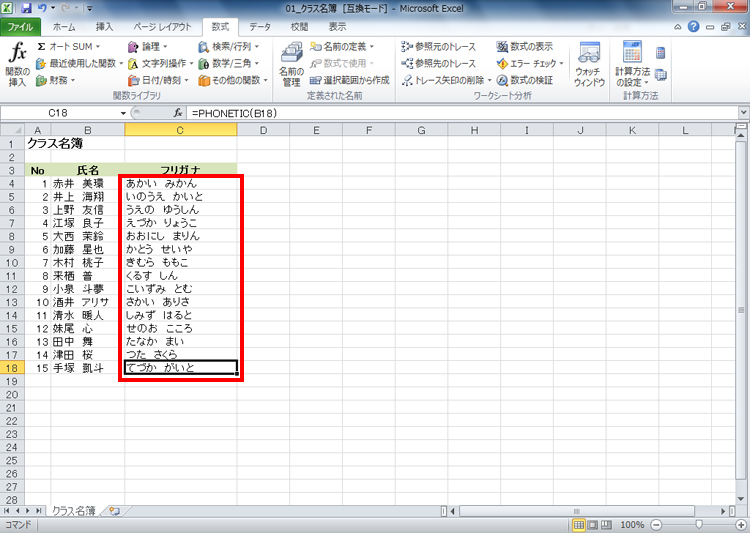This screenshot has height=533, width=750.
Task: Open the 論理 functions menu
Action: click(147, 46)
